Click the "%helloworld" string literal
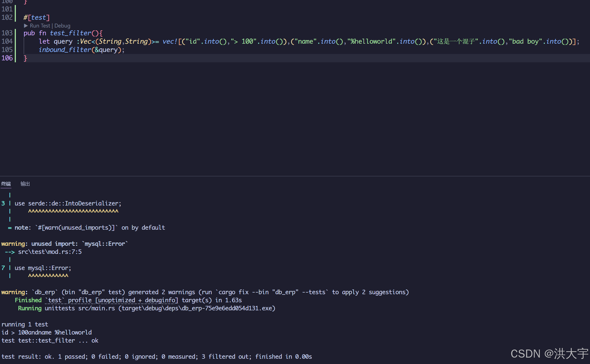The image size is (590, 364). (372, 41)
